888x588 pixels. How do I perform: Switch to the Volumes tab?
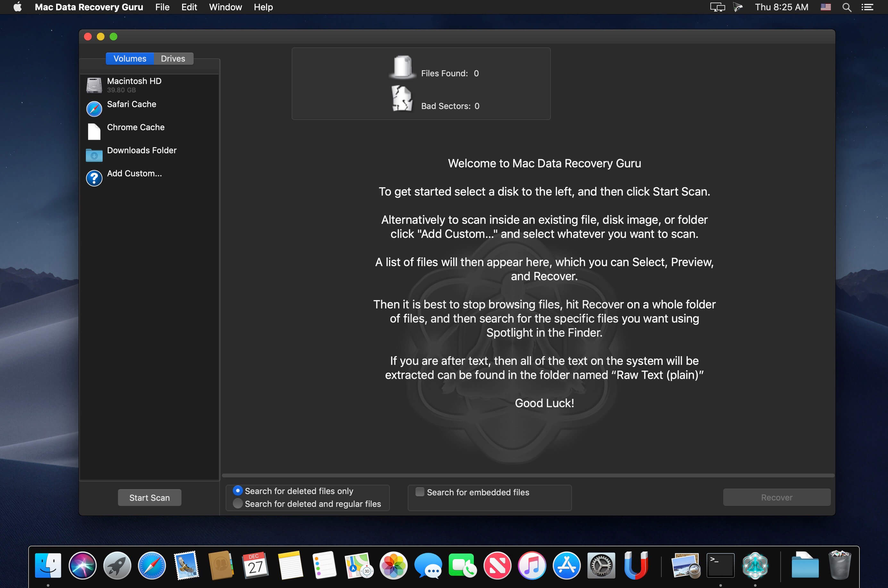point(130,58)
